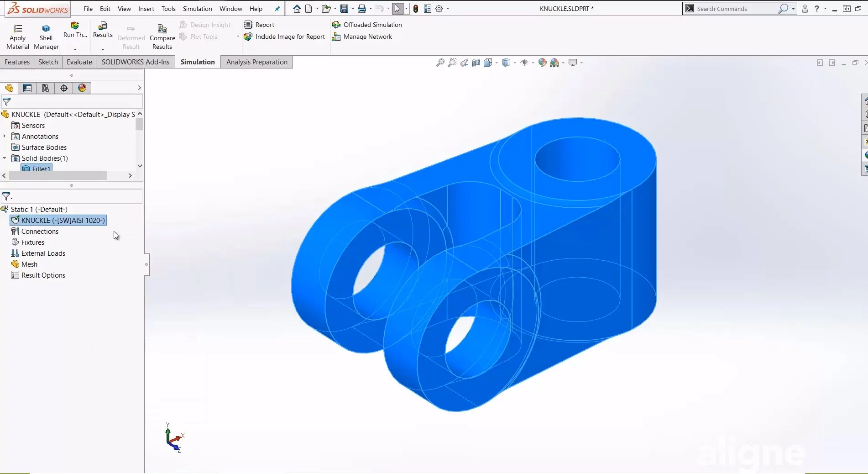Open the ConfigurationManager tab icon
Image resolution: width=868 pixels, height=474 pixels.
46,88
